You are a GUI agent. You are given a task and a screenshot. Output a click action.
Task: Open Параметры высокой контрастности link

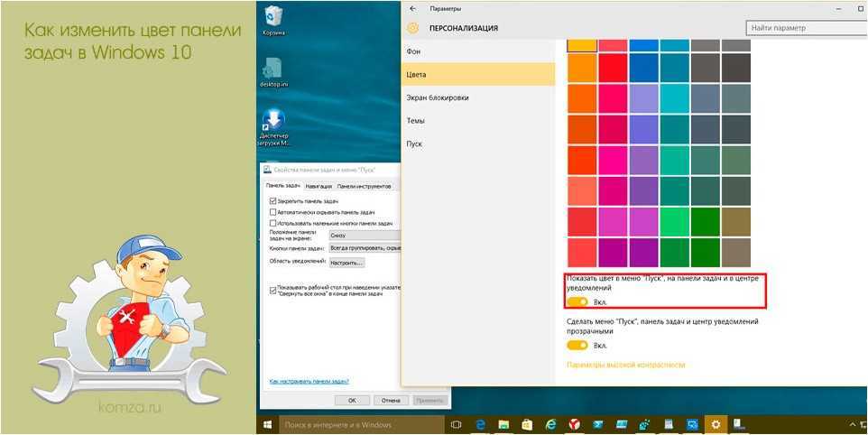pyautogui.click(x=625, y=365)
